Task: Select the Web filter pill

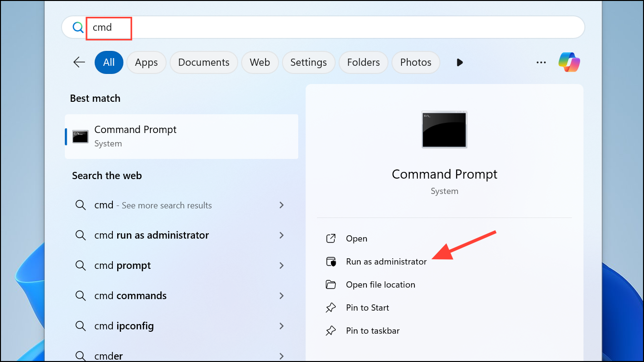Action: pos(260,62)
